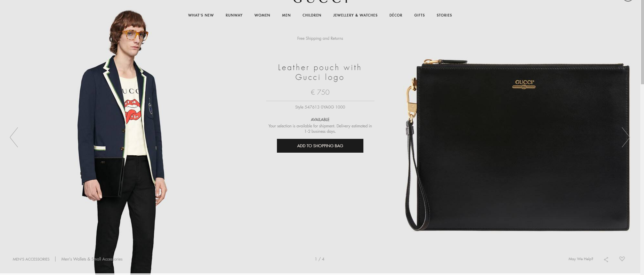Open the Stories menu
644x275 pixels.
[x=444, y=15]
